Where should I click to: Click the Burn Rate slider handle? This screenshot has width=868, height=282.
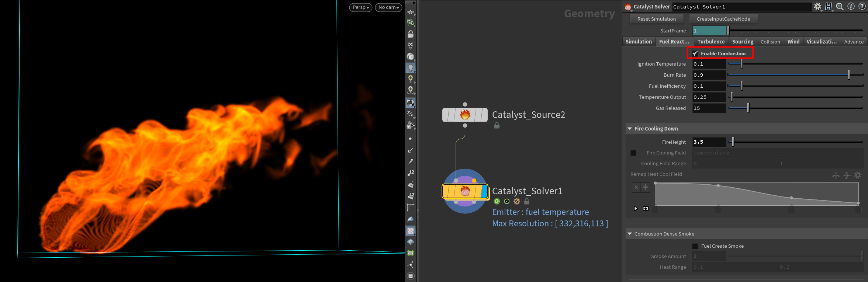click(x=849, y=75)
